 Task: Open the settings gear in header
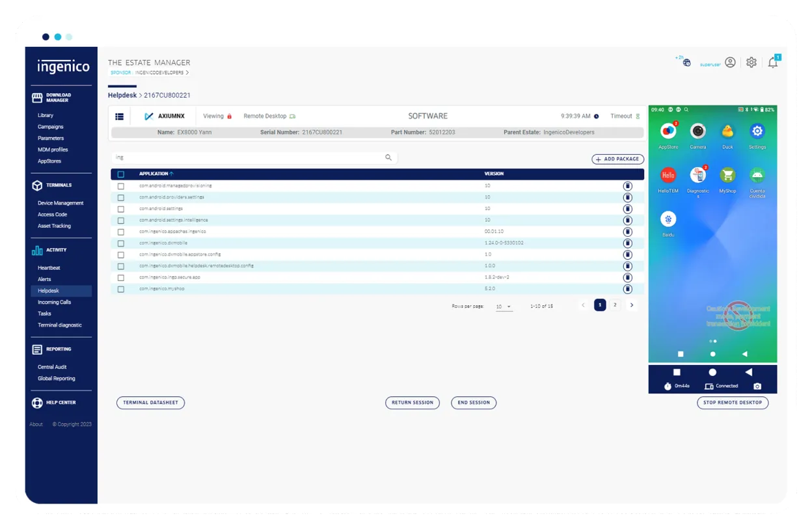coord(751,62)
